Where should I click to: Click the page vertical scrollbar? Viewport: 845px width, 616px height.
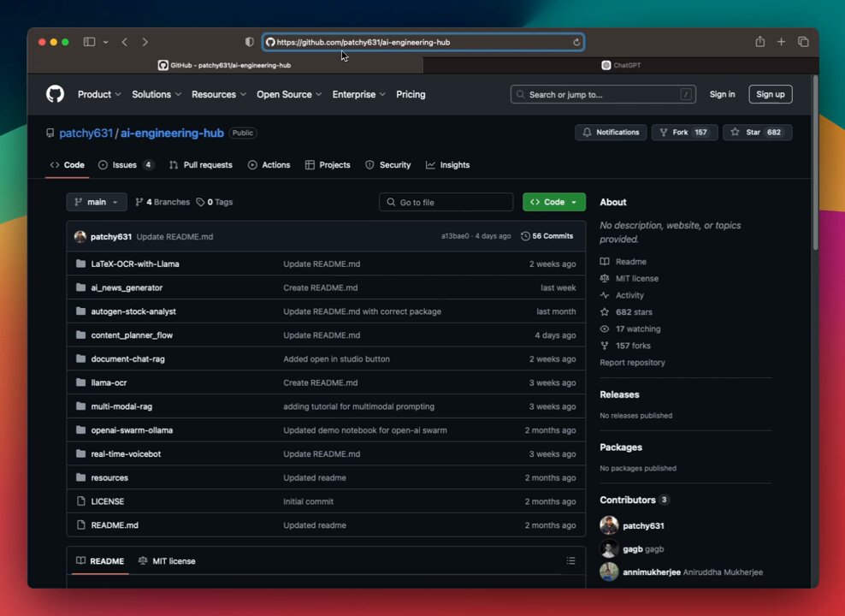tap(815, 163)
